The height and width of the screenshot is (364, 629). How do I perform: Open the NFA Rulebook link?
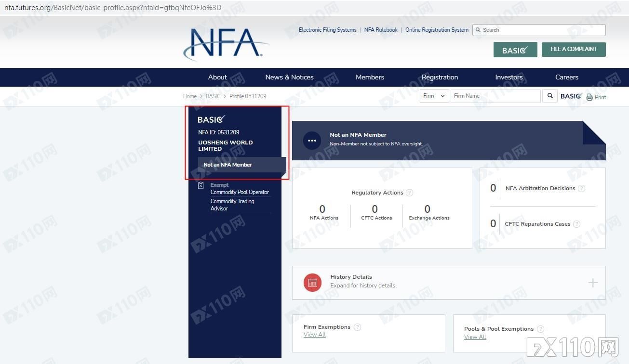(x=381, y=30)
